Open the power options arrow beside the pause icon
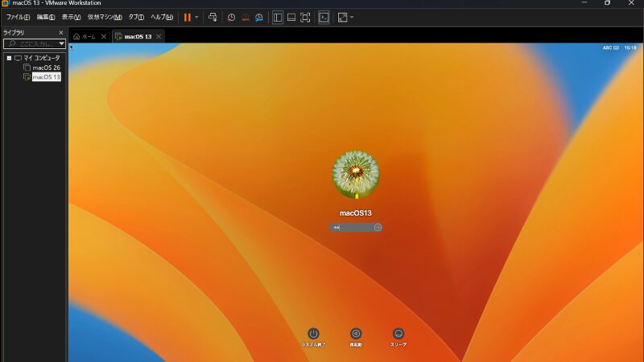 point(196,17)
